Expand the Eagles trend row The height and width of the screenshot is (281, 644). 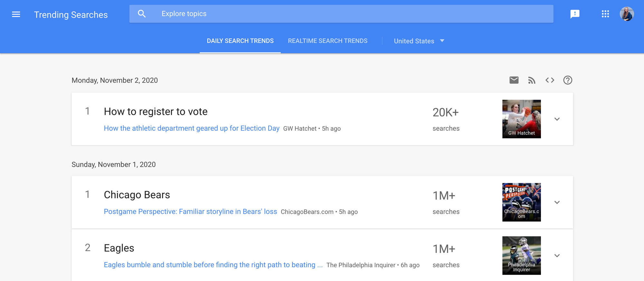pos(557,256)
